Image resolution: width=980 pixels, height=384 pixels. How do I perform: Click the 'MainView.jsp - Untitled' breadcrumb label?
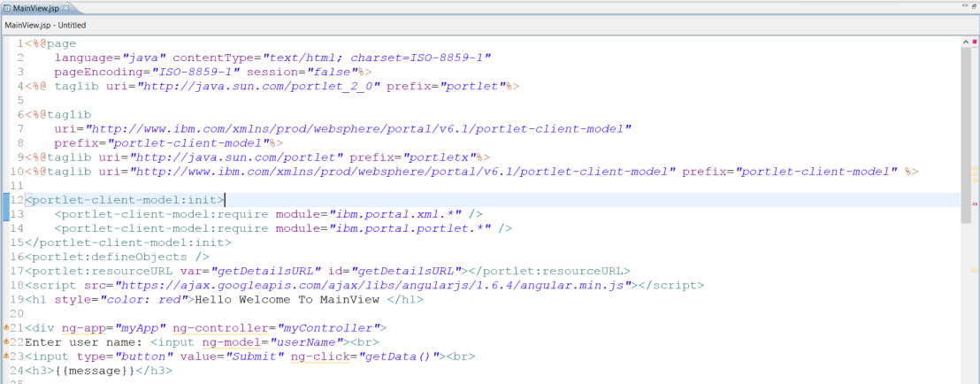pos(45,26)
